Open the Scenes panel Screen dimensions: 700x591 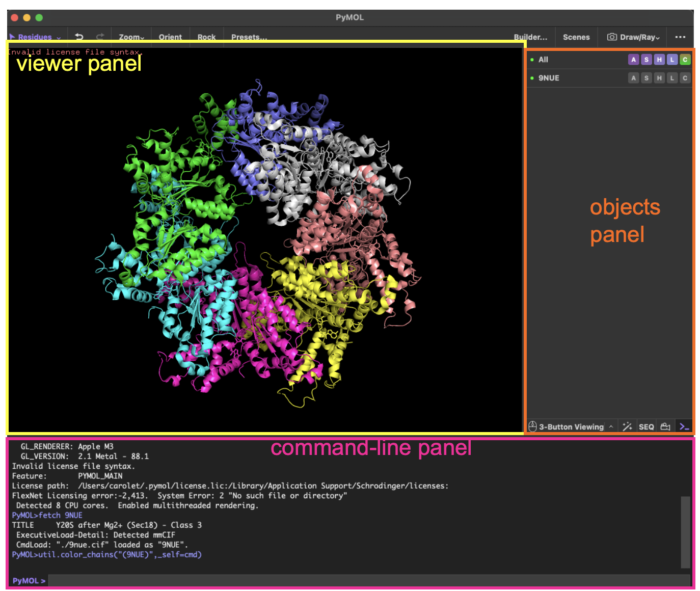point(576,37)
